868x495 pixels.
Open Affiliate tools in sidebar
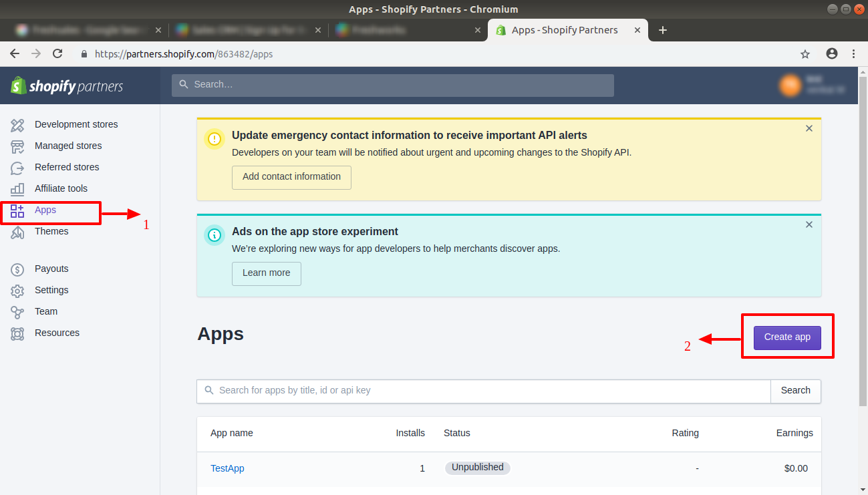(61, 188)
